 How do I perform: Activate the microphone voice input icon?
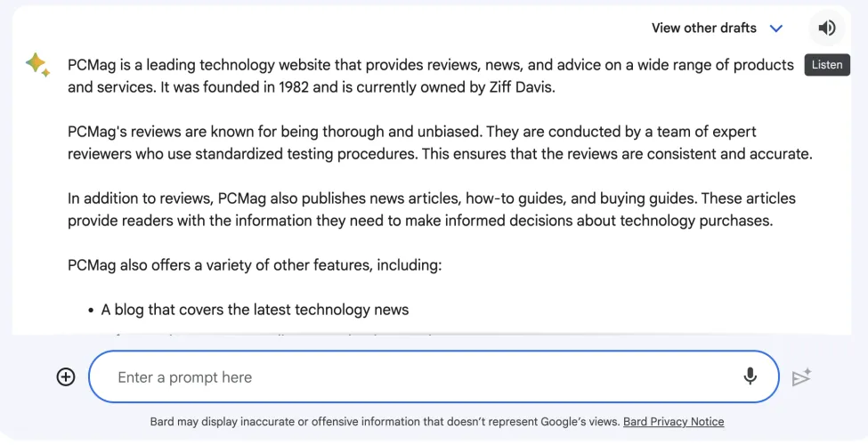(x=750, y=376)
